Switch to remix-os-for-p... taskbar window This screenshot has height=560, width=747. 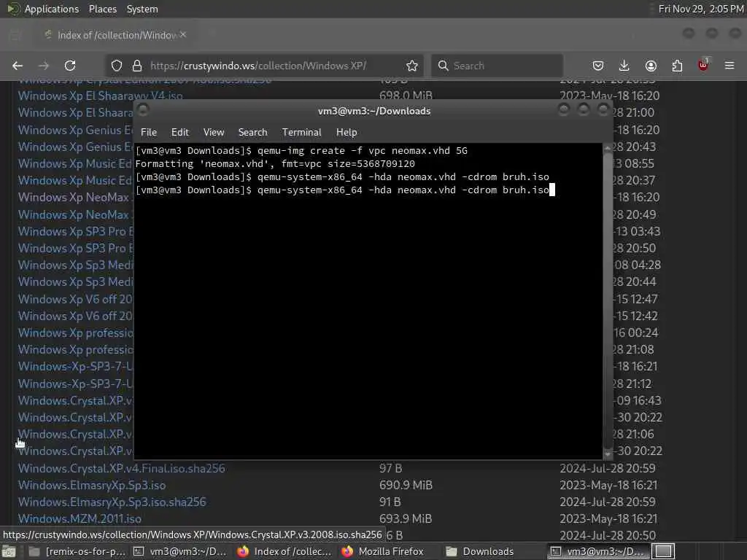click(x=77, y=551)
